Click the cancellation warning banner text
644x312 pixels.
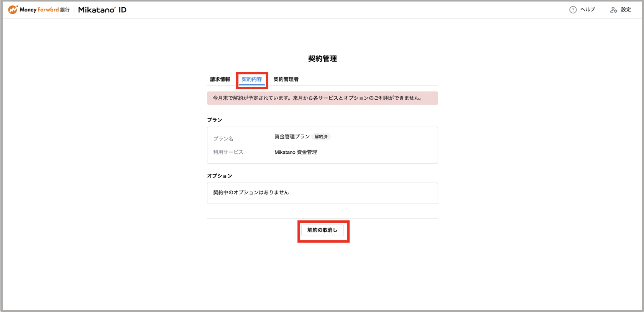click(317, 98)
